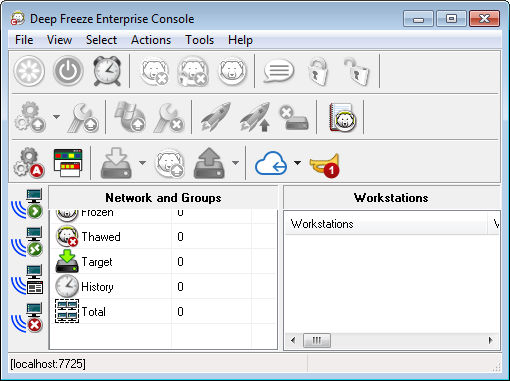
Task: Select the History group row
Action: [163, 287]
